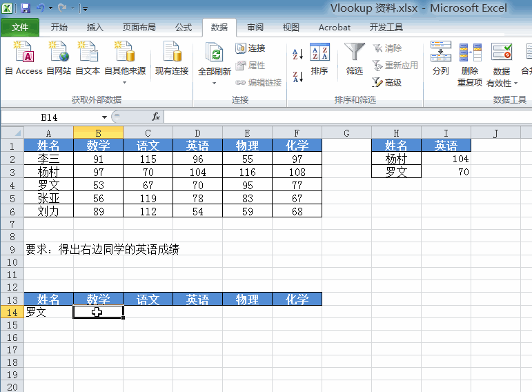Viewport: 532px width, 392px height.
Task: Select the 英语 header in row 13
Action: coord(198,299)
